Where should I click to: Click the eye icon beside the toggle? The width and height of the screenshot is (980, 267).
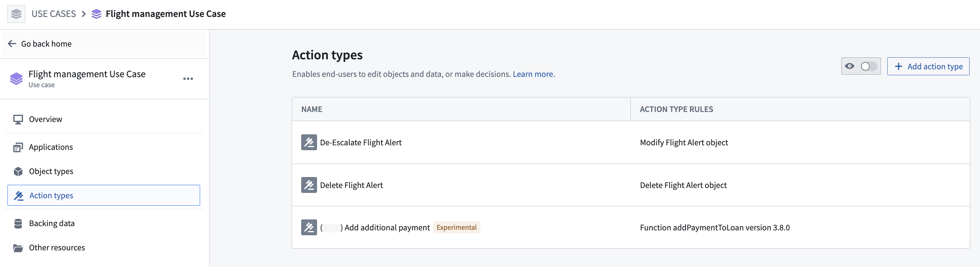[x=850, y=66]
